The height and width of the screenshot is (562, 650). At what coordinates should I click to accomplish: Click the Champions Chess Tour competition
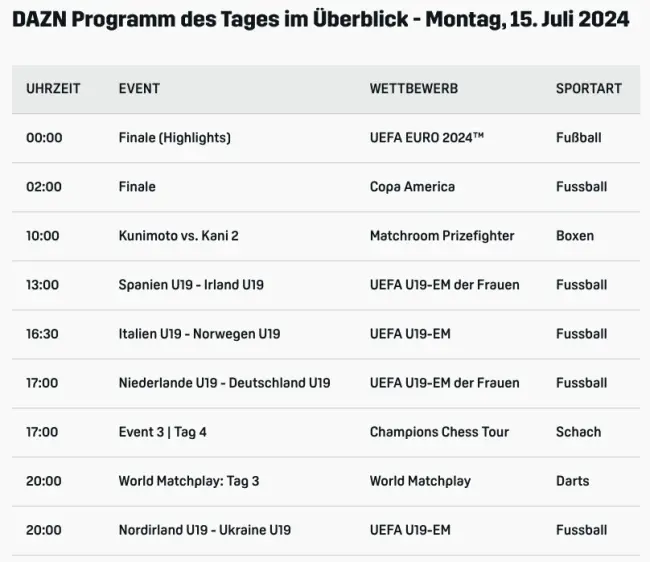coord(439,432)
